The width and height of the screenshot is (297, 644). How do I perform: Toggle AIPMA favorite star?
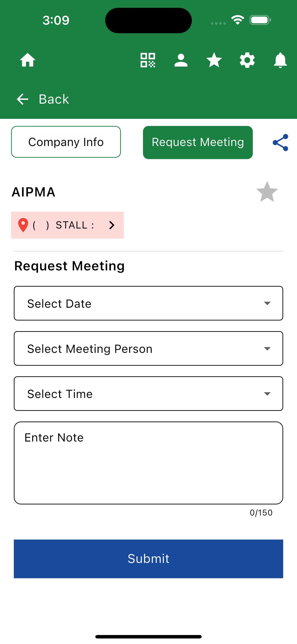[x=267, y=192]
